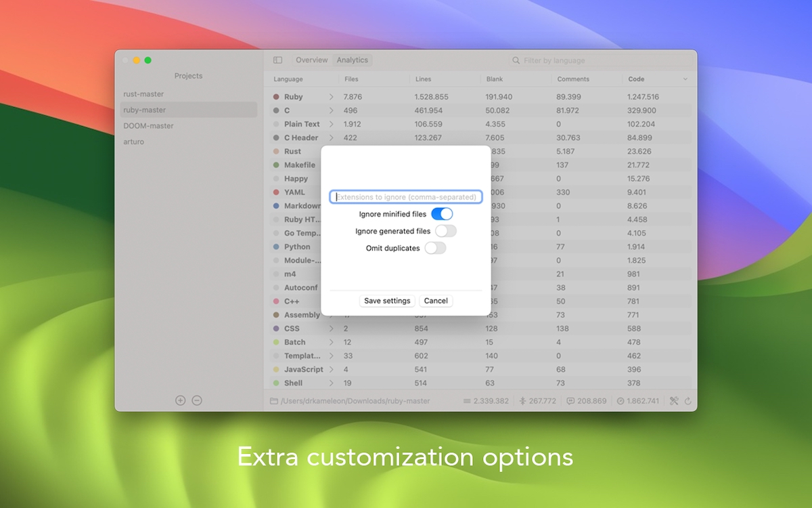The height and width of the screenshot is (508, 812).
Task: Toggle the sidebar visibility icon
Action: click(x=278, y=60)
